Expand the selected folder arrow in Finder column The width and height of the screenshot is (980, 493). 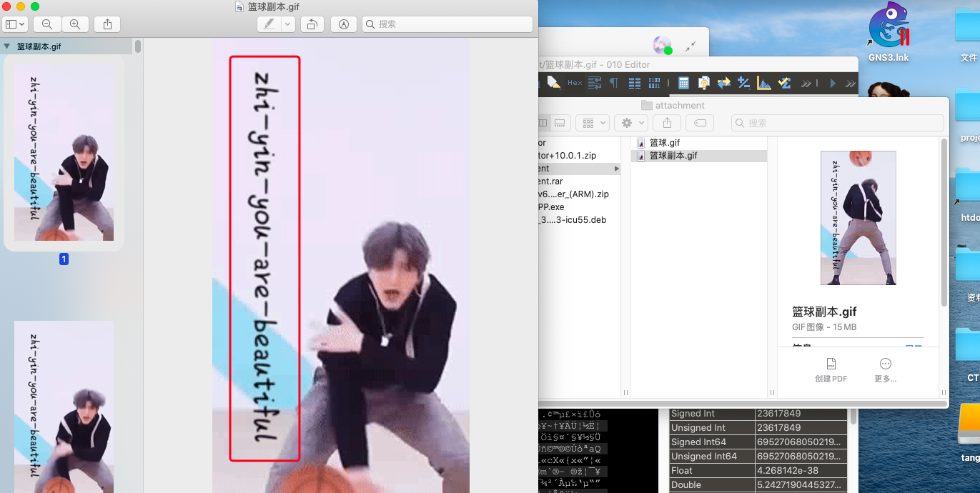(x=617, y=169)
